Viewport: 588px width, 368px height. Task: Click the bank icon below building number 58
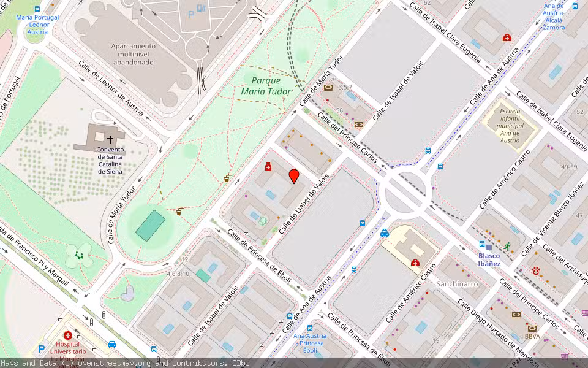359,125
